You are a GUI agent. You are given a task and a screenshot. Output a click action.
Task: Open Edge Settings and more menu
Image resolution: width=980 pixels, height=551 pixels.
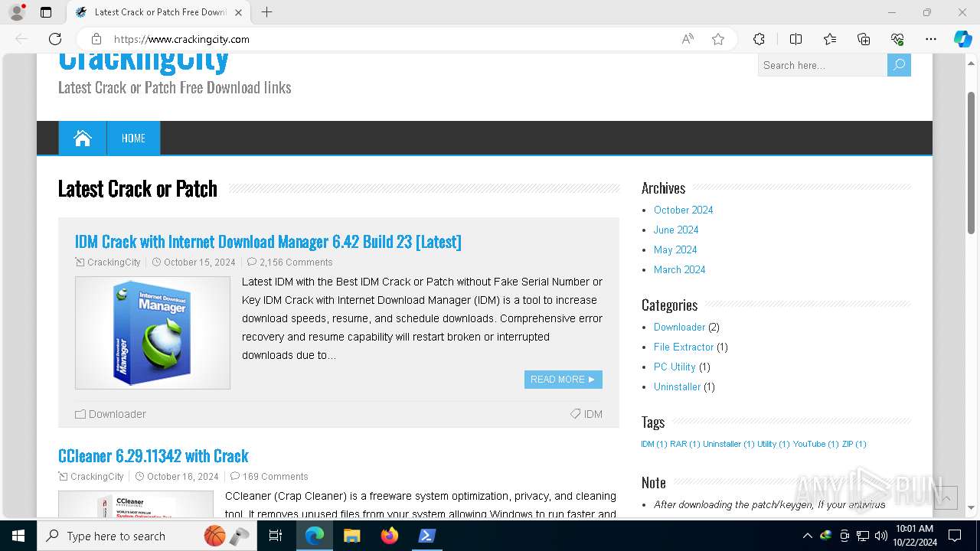coord(931,39)
